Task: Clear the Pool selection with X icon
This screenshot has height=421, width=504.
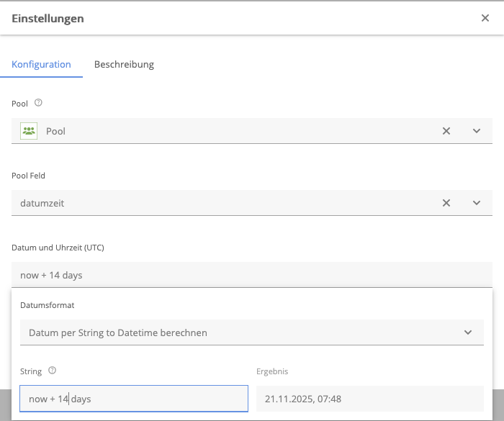Action: pyautogui.click(x=446, y=131)
